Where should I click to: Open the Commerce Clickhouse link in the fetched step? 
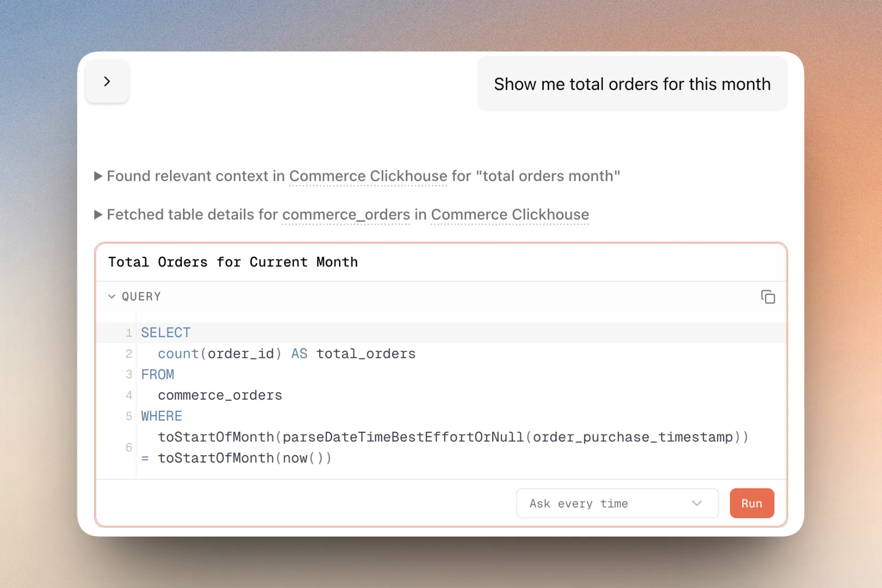510,215
